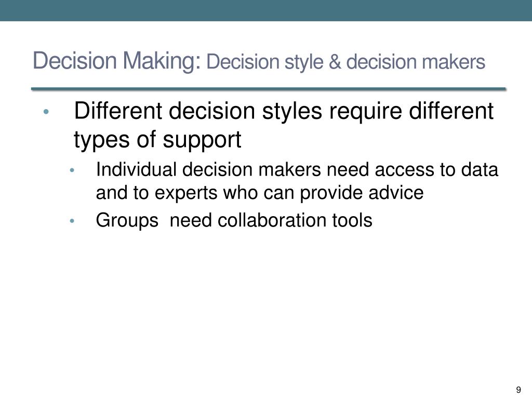This screenshot has width=532, height=399.
Task: Select line 'Individual decision makers need access to data'
Action: point(297,169)
